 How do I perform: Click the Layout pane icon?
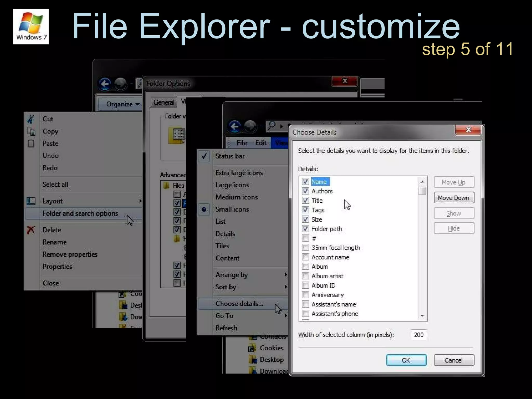pos(31,201)
